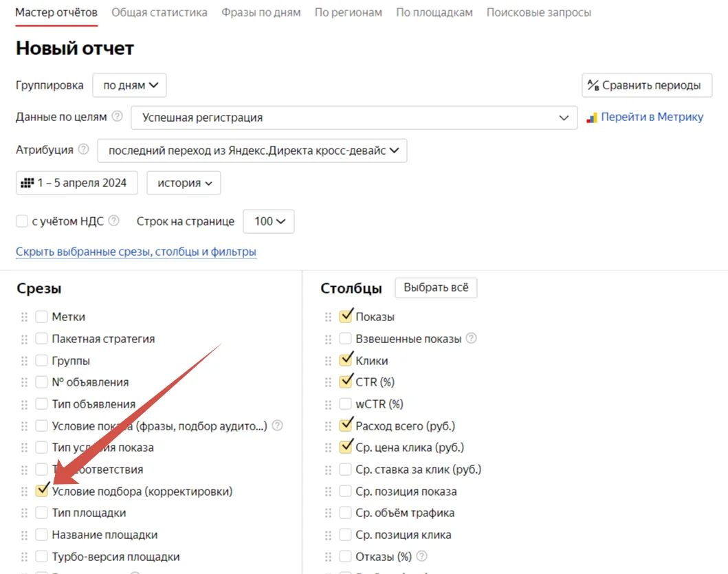Click the drag handle left of Показы column
728x574 pixels.
328,317
